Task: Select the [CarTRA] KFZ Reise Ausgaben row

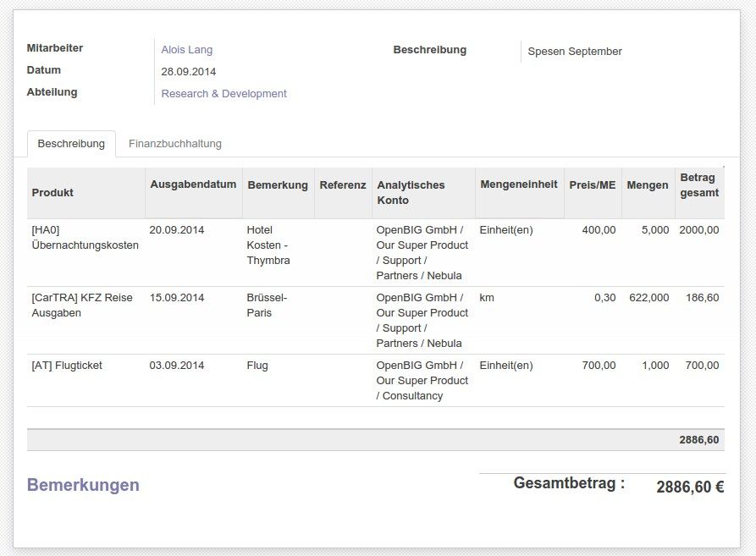Action: [x=82, y=306]
